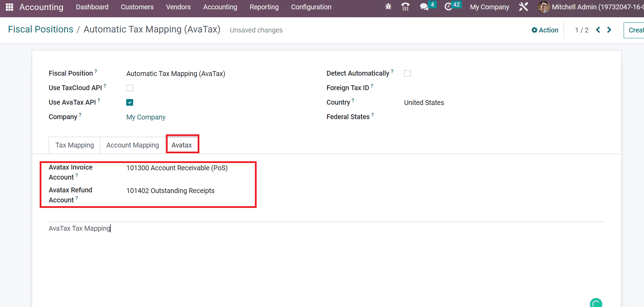This screenshot has width=644, height=307.
Task: Click the AvaTax Tax Mapping notes field
Action: coord(326,228)
